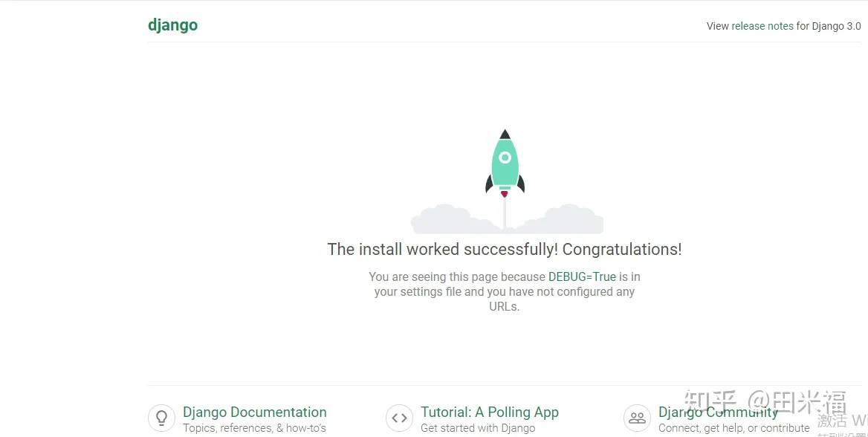Click the people community icon
The image size is (868, 437).
tap(637, 418)
